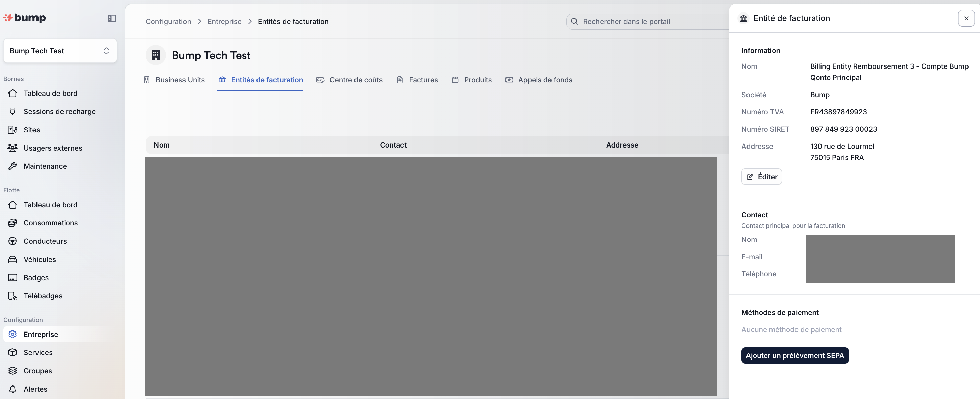Viewport: 980px width, 399px height.
Task: Open Véhicules car icon
Action: coord(13,259)
